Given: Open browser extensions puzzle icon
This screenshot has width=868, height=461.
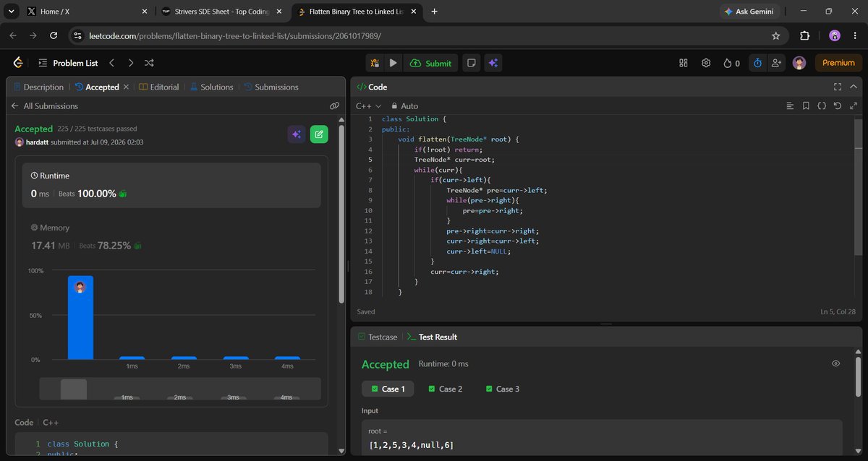Looking at the screenshot, I should pos(805,35).
